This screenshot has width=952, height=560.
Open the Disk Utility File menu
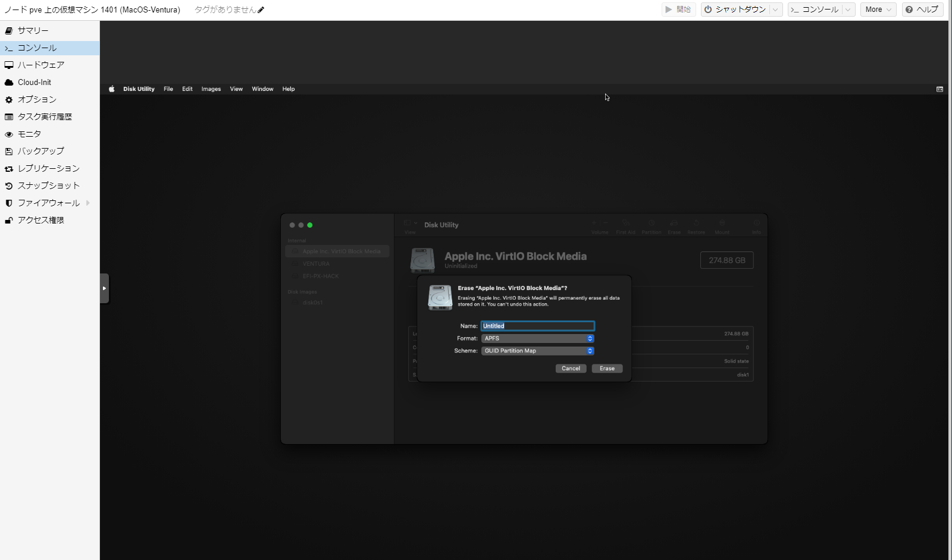pyautogui.click(x=168, y=89)
